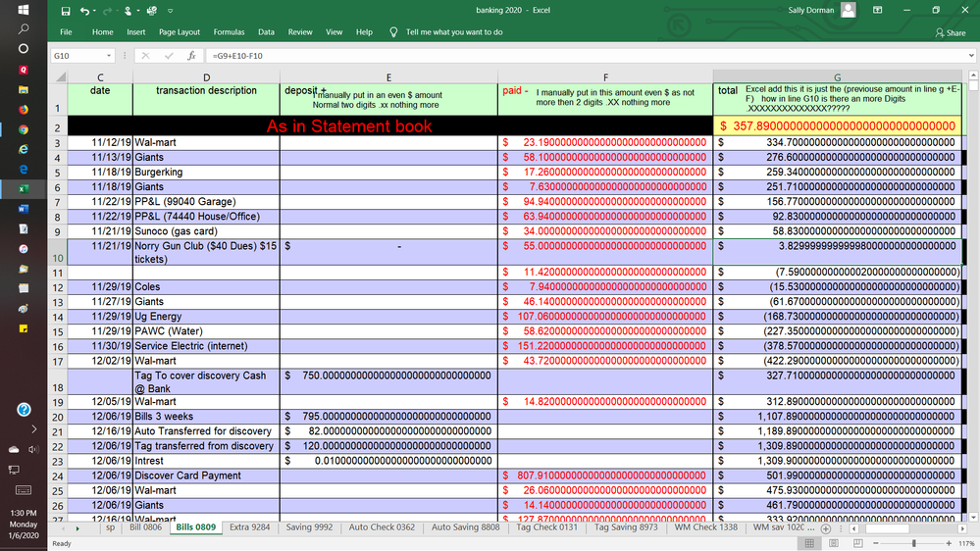The width and height of the screenshot is (980, 551).
Task: Click the next sheet tab navigation arrow
Action: pyautogui.click(x=77, y=528)
